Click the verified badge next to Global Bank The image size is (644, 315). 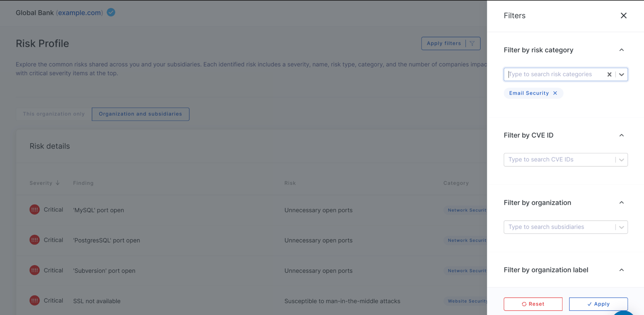111,13
